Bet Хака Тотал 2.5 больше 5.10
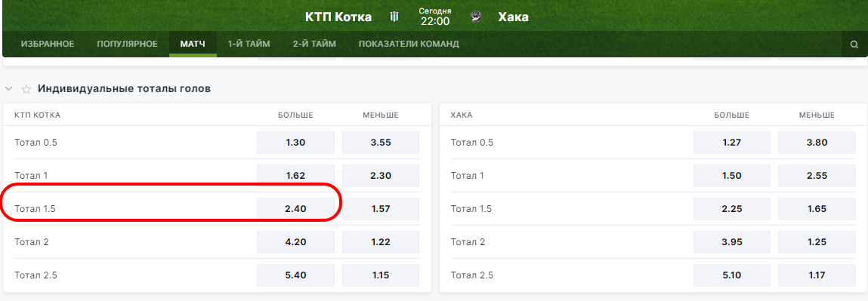868x301 pixels. pyautogui.click(x=732, y=275)
